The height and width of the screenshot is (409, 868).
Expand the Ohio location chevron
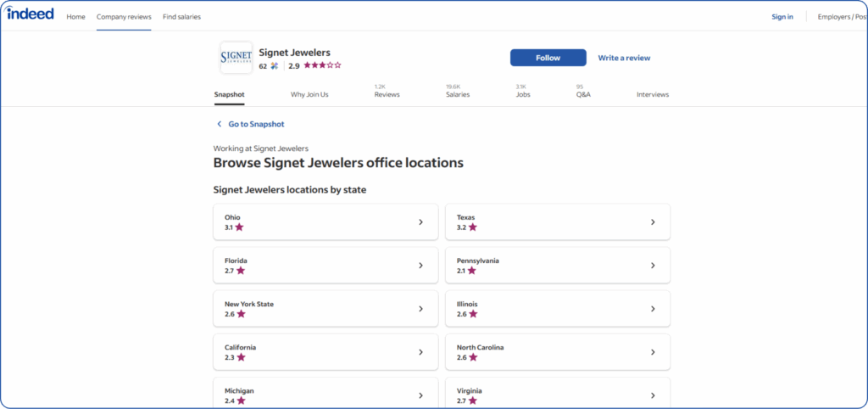point(420,222)
